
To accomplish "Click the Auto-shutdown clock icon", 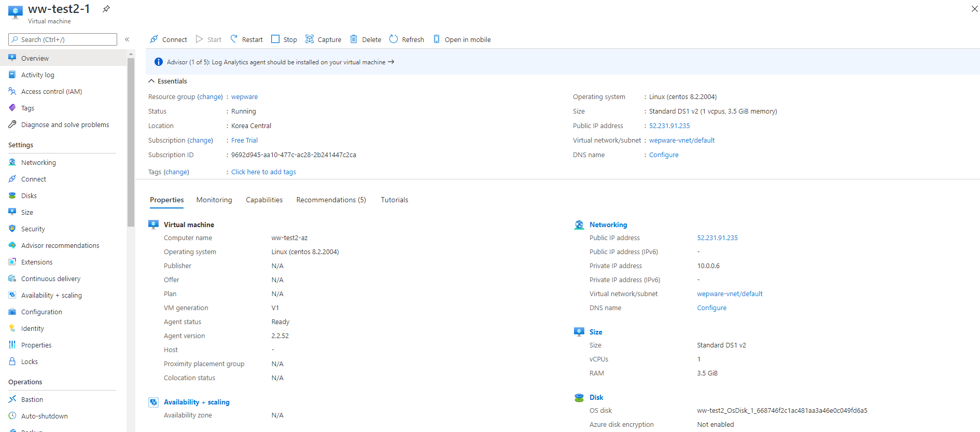I will click(12, 415).
